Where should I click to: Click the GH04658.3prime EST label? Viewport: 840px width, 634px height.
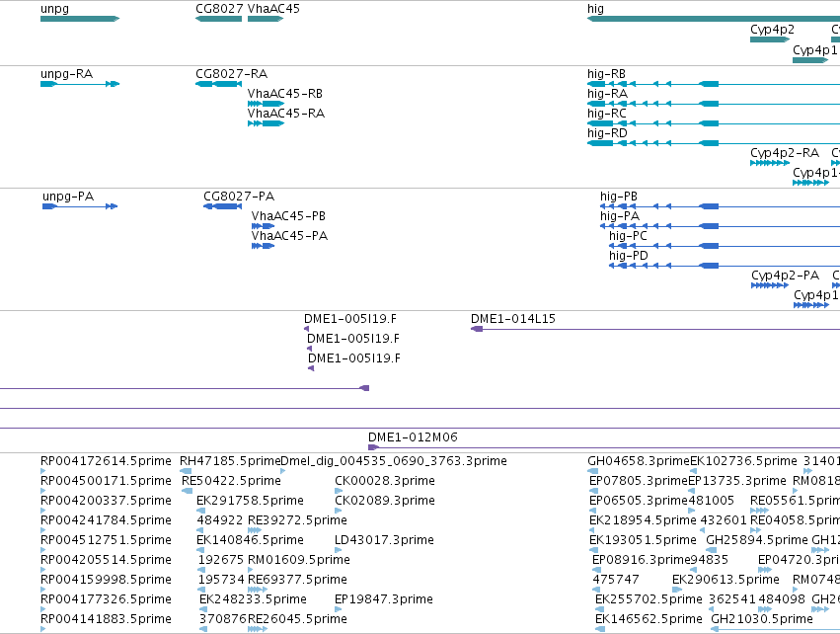click(639, 461)
